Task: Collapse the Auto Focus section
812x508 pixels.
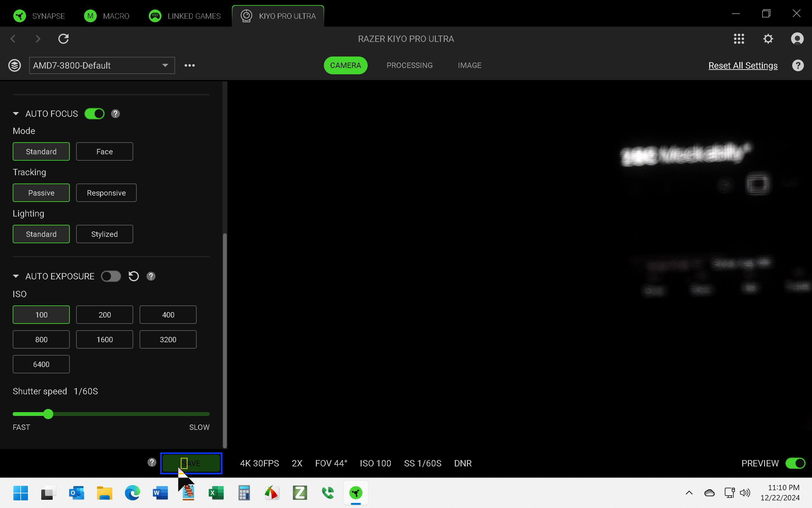Action: (x=16, y=114)
